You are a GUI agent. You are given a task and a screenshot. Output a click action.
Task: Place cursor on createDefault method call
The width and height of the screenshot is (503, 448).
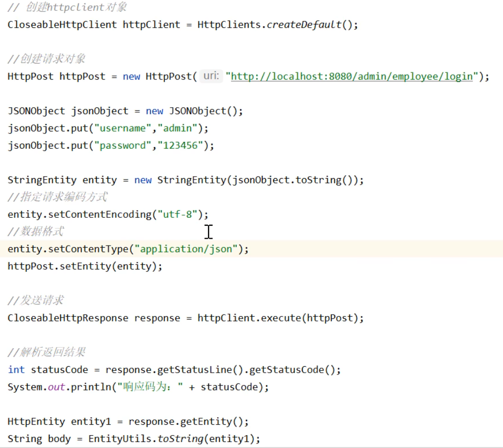pos(304,24)
